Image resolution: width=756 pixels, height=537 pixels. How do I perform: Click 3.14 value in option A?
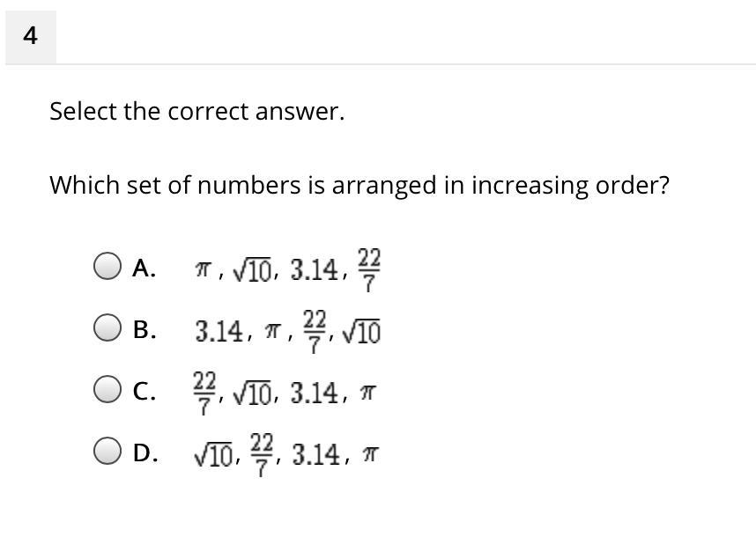[x=314, y=270]
